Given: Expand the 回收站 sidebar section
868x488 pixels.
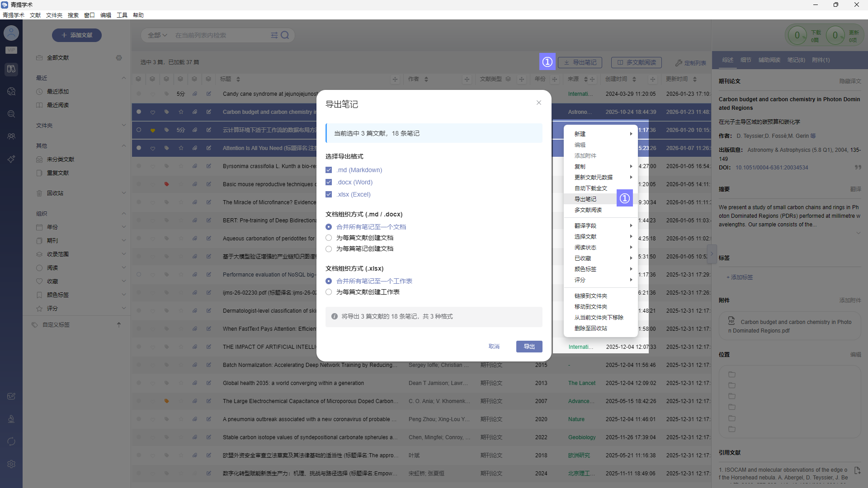Looking at the screenshot, I should point(123,193).
